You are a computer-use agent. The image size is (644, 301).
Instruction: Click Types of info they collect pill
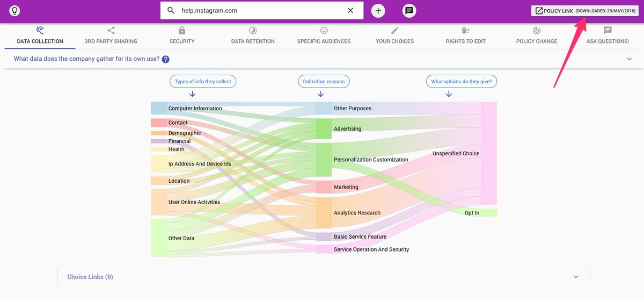203,82
